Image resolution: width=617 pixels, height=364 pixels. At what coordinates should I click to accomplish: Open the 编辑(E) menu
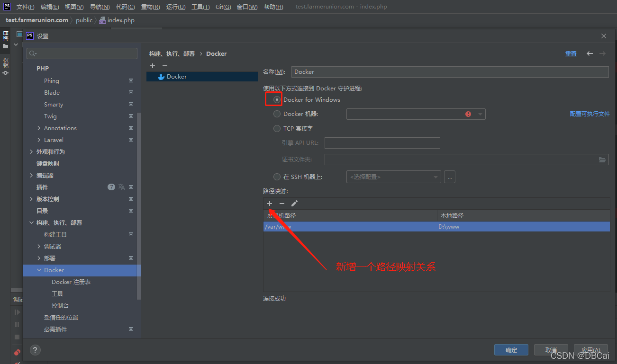point(50,7)
